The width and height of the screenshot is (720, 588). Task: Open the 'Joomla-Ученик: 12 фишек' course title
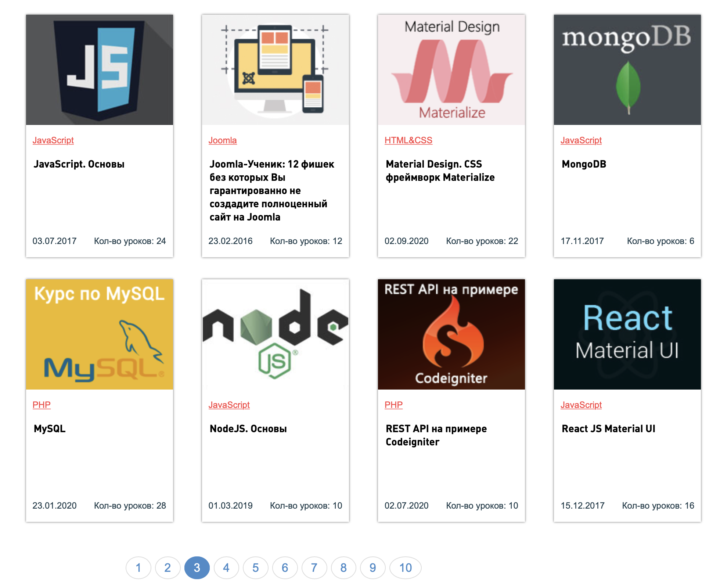tap(272, 191)
